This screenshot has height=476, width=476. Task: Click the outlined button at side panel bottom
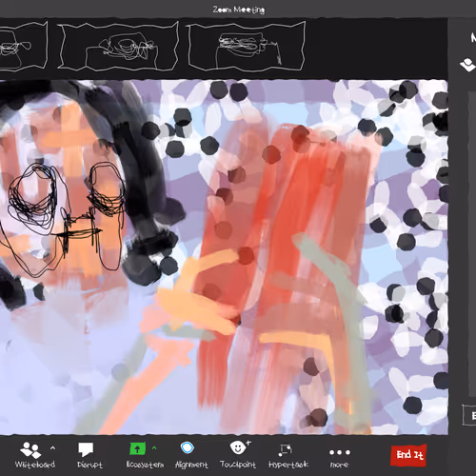(469, 415)
